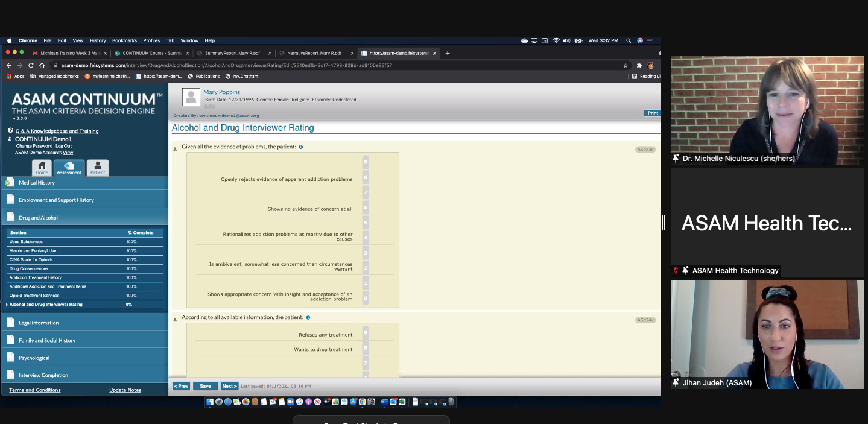Open the Home tab icon
Viewport: 868px width, 424px height.
[42, 168]
